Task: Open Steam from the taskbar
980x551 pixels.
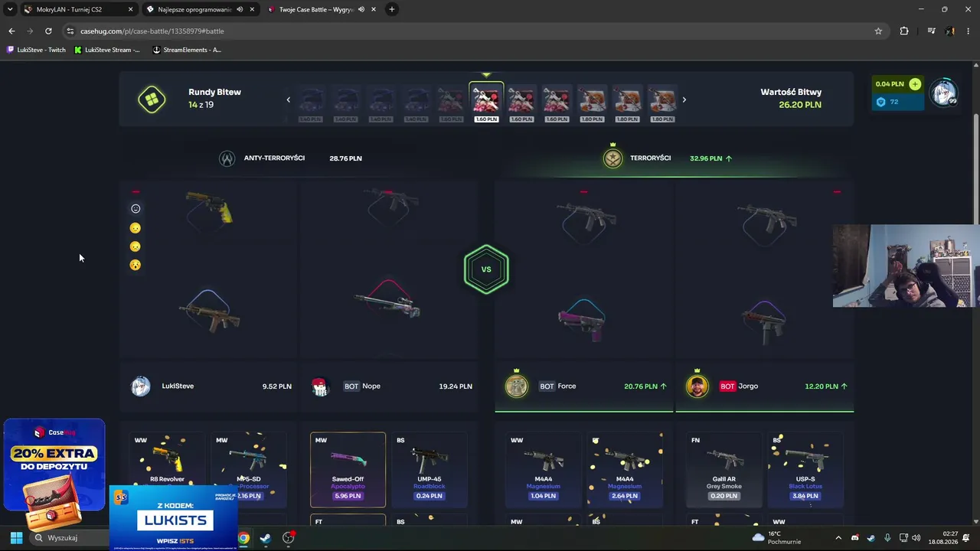Action: (x=265, y=538)
